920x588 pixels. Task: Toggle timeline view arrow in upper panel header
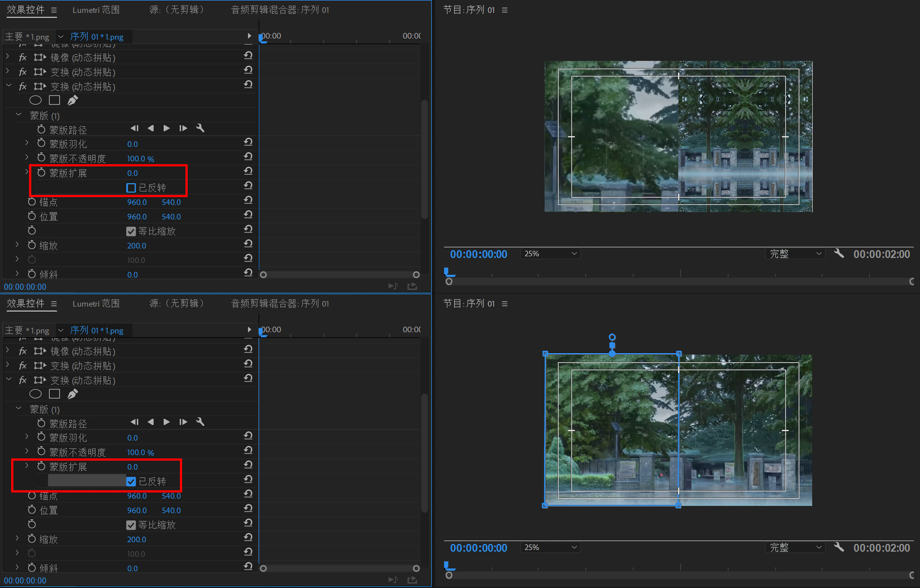pos(249,36)
